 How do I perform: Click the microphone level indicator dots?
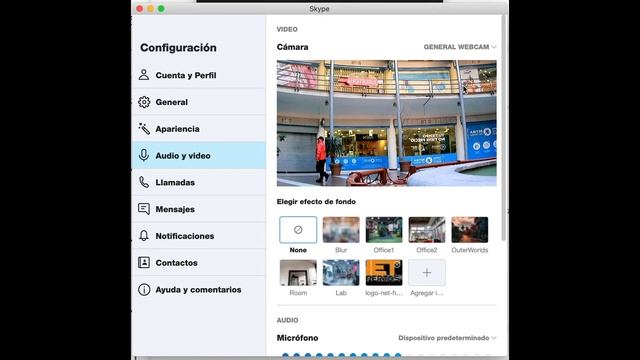(x=387, y=356)
